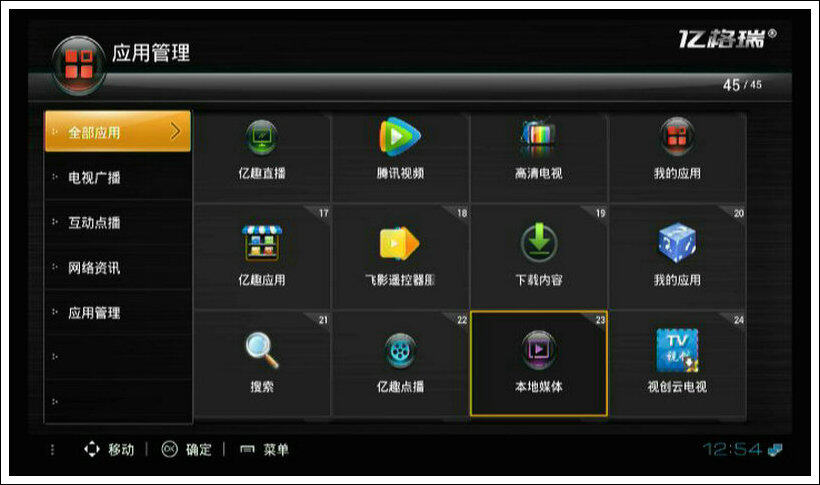Select the blue cube 我的应用 icon
Viewport: 820px width, 485px height.
point(677,243)
